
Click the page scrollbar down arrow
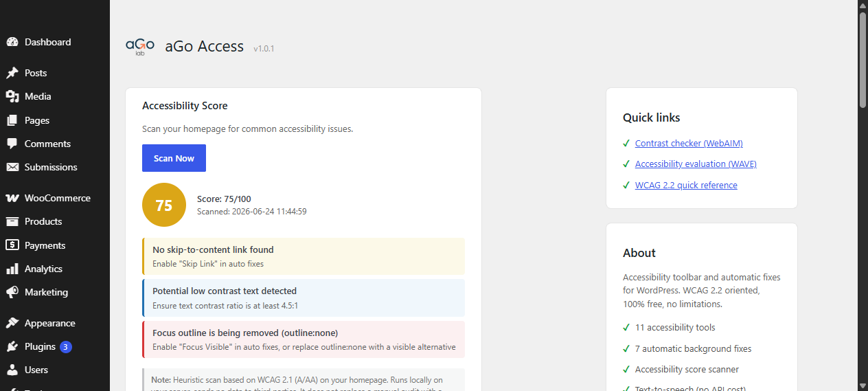[863, 386]
